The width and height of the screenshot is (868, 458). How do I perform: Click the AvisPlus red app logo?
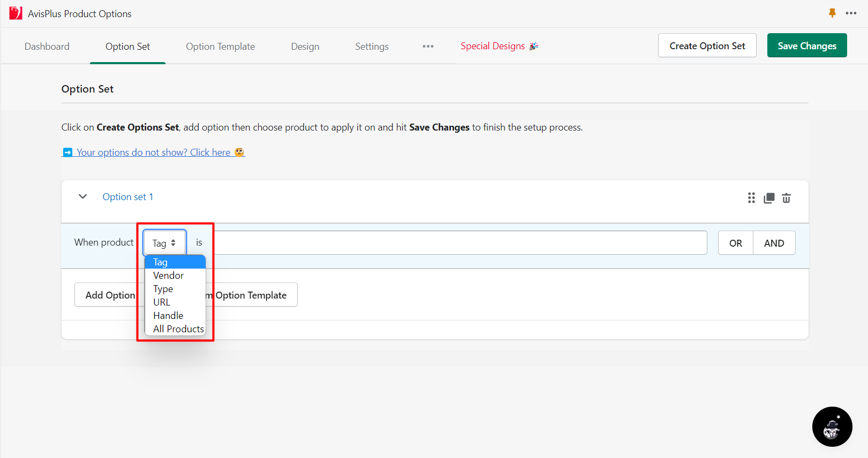click(x=16, y=13)
